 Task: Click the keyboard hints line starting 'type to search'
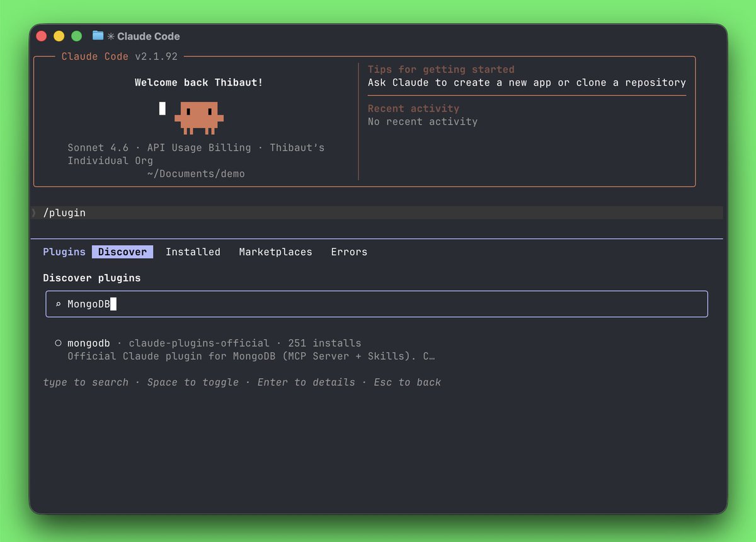(242, 383)
